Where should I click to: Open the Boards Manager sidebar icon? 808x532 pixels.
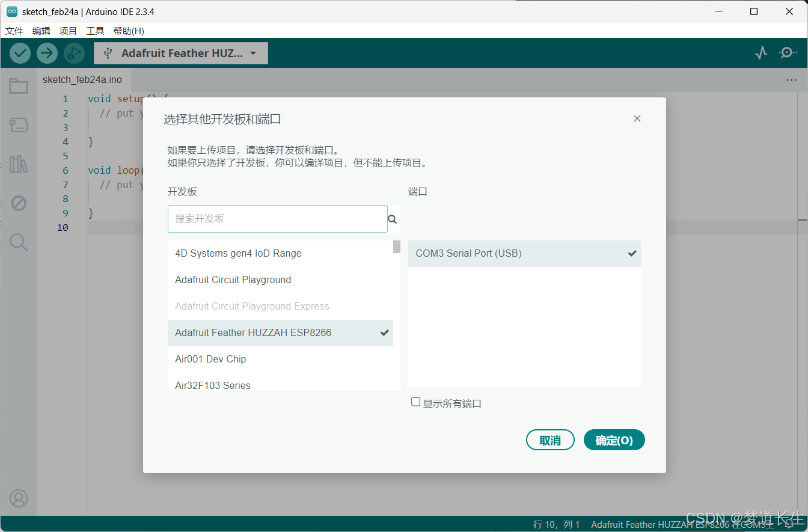click(x=19, y=125)
